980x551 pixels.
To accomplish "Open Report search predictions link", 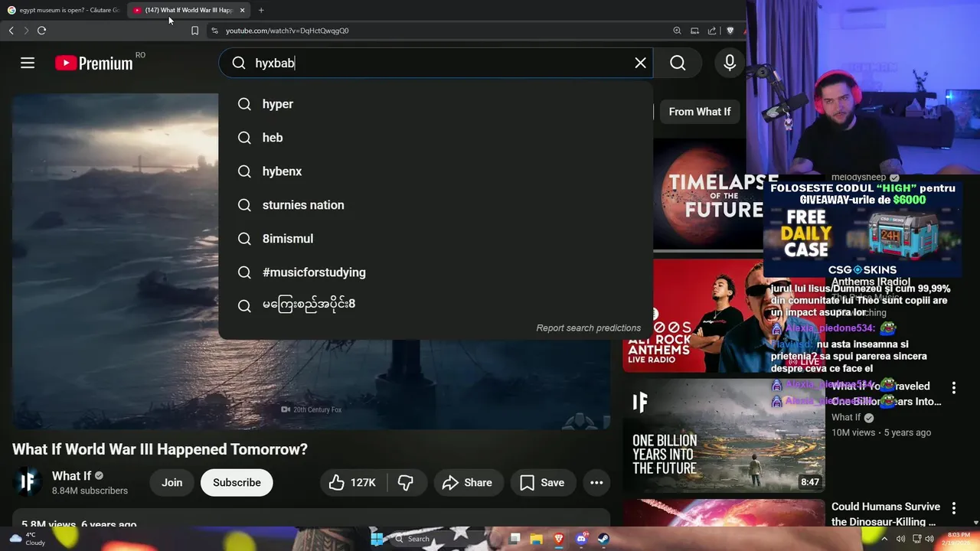I will 588,328.
